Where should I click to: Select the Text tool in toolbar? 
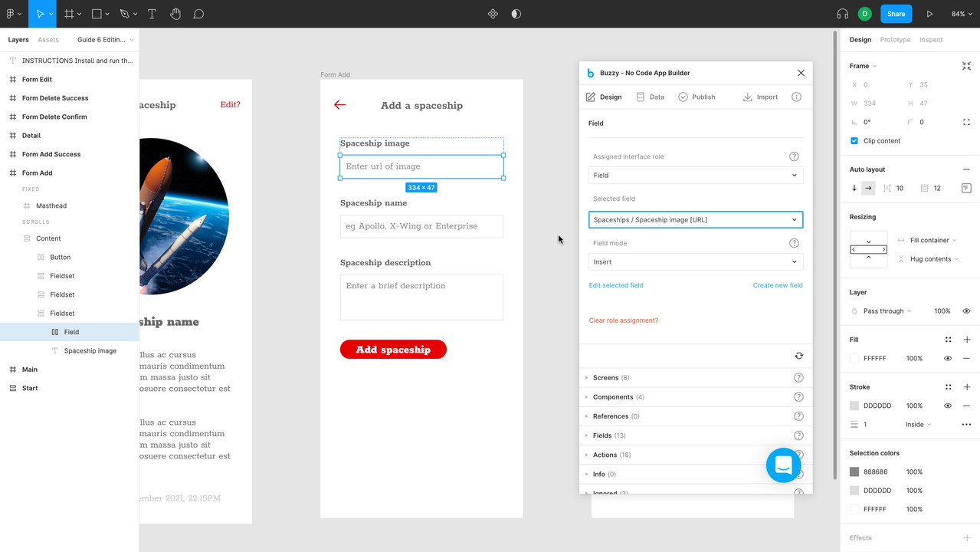[152, 14]
